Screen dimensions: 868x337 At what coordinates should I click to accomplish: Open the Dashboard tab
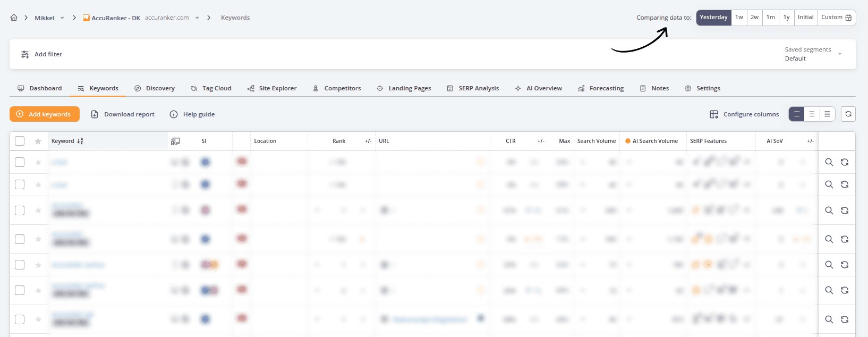[x=40, y=88]
